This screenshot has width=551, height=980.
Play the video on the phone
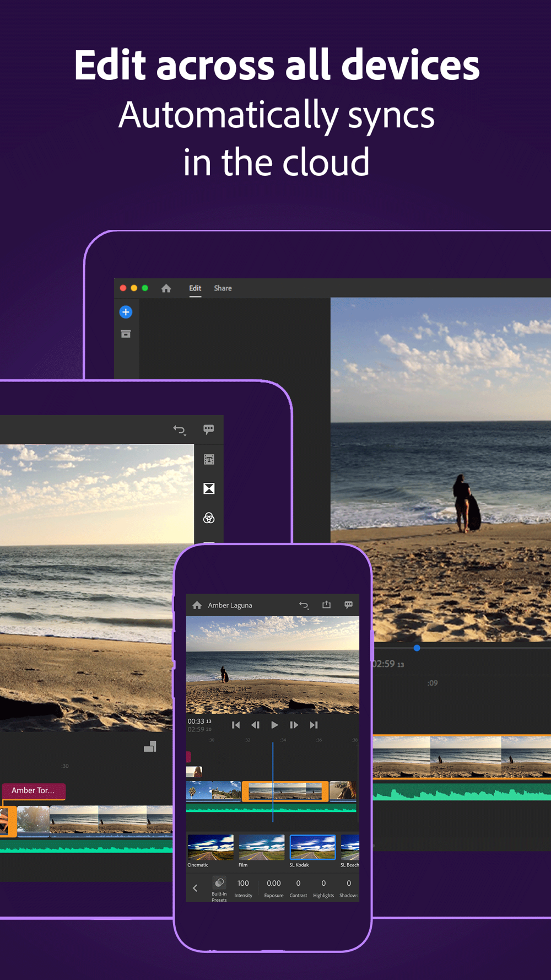(x=274, y=725)
